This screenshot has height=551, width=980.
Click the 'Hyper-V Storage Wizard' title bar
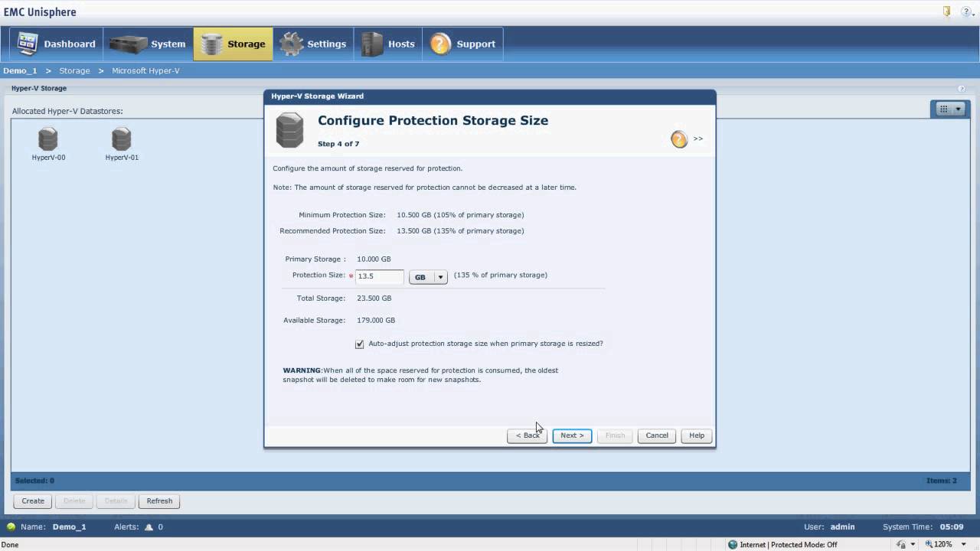coord(490,96)
